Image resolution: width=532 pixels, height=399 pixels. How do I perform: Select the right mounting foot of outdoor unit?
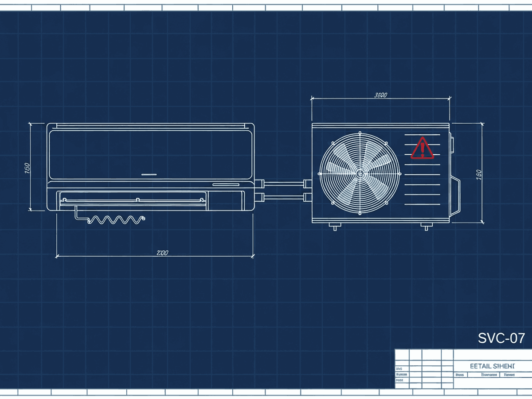[426, 227]
